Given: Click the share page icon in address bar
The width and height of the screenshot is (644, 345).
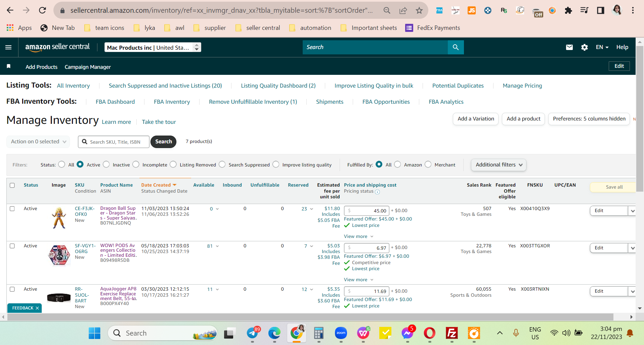Looking at the screenshot, I should [x=403, y=10].
